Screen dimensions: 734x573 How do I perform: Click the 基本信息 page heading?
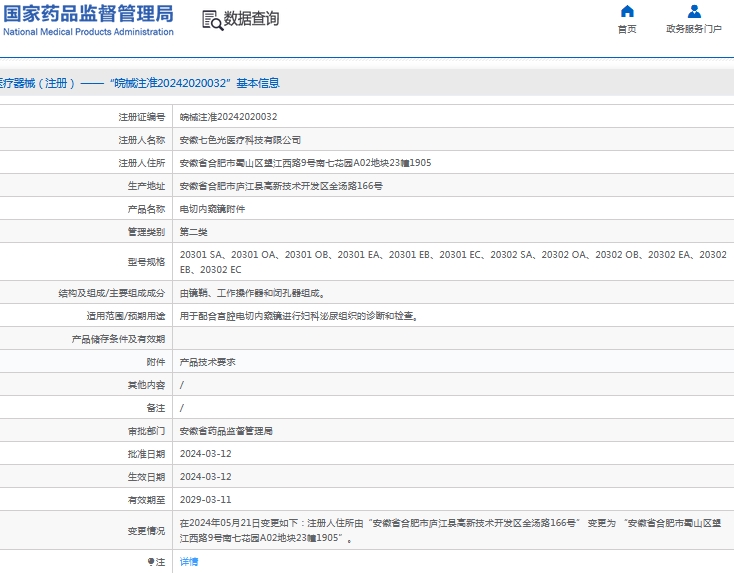258,83
